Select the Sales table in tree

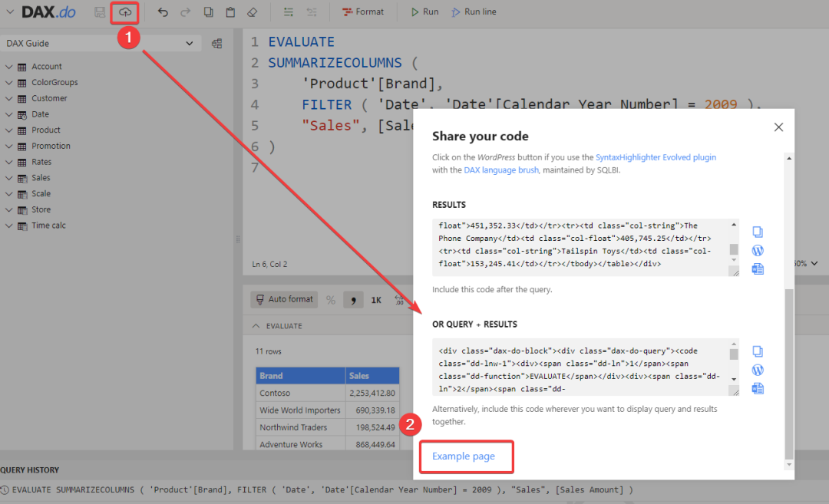click(41, 177)
